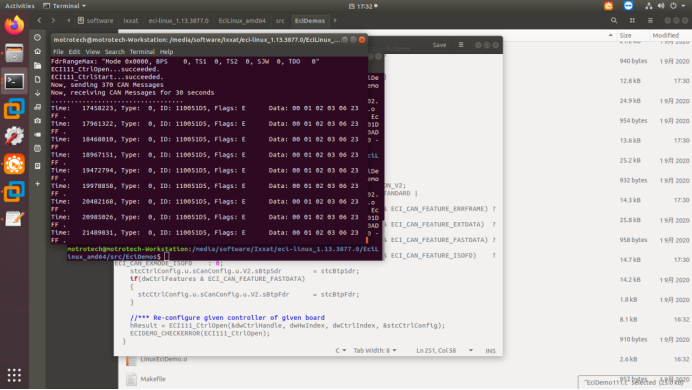Screen dimensions: 692x390
Task: Select the Makefile file in the list
Action: pos(153,379)
